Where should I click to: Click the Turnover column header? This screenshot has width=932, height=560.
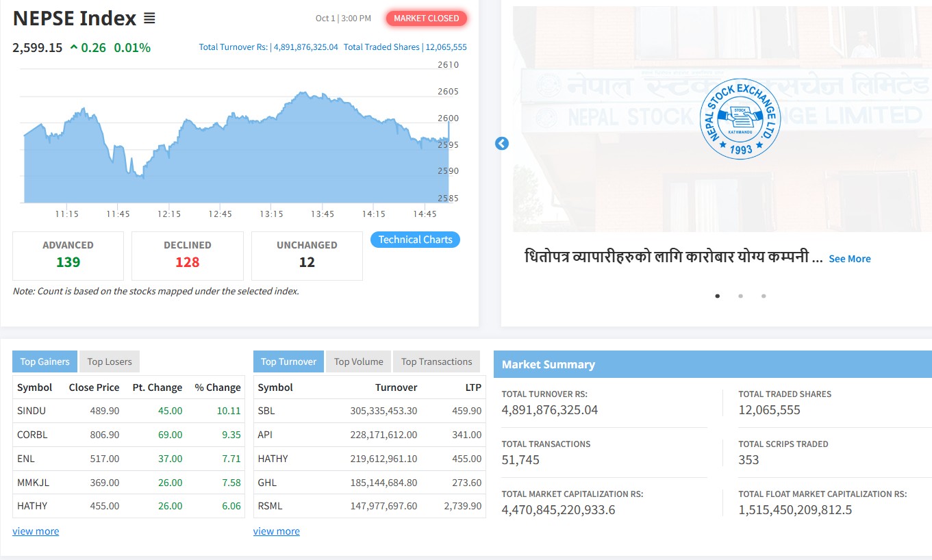396,387
